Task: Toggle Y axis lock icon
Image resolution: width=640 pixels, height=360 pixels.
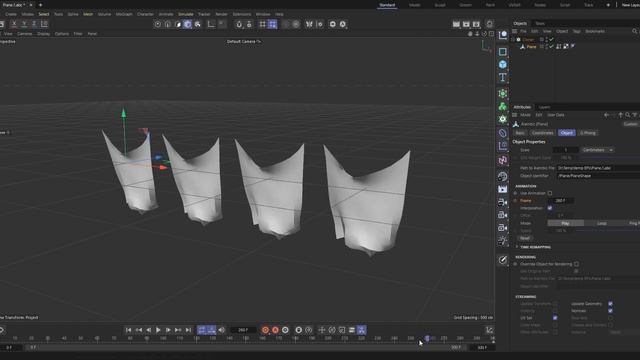Action: (x=24, y=24)
